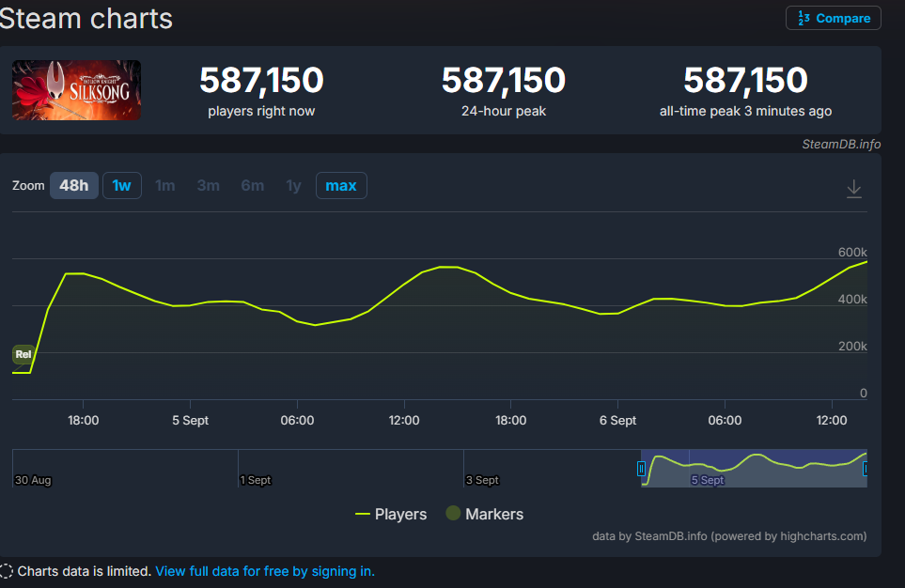
Task: Open the Silksong game thumbnail
Action: [x=76, y=90]
